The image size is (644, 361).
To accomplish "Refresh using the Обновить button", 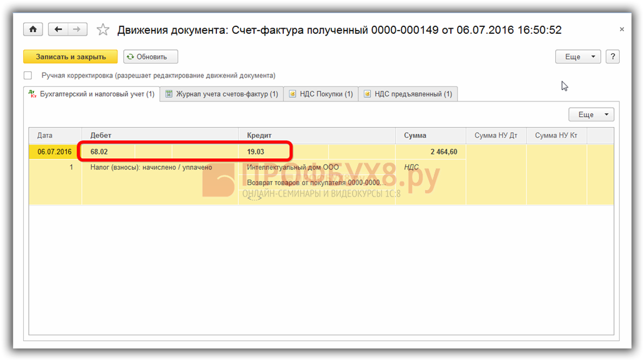I will 151,56.
